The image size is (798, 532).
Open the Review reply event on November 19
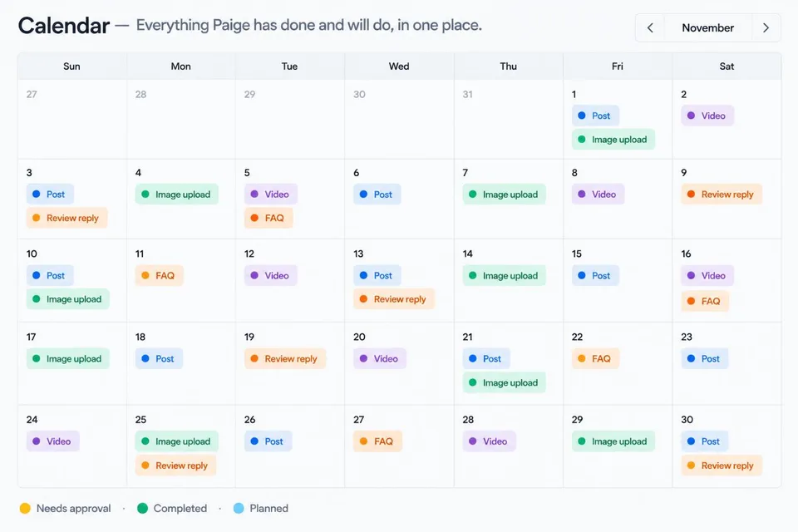click(x=285, y=358)
